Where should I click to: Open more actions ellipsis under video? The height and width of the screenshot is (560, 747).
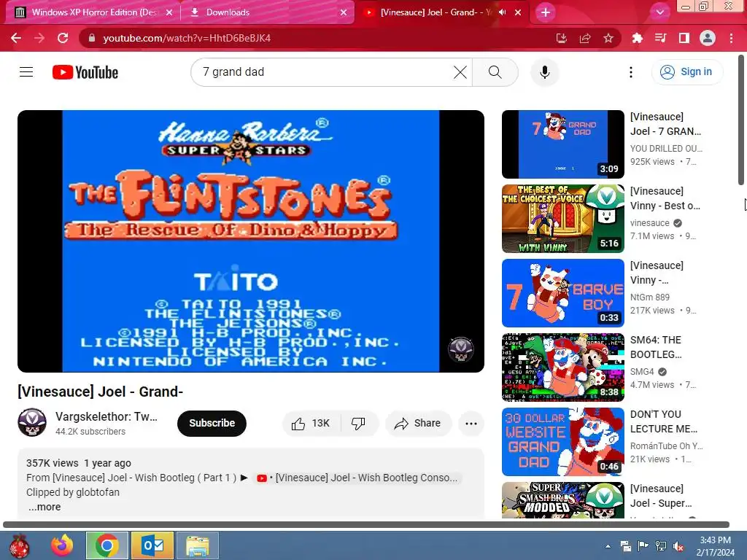[x=471, y=424]
